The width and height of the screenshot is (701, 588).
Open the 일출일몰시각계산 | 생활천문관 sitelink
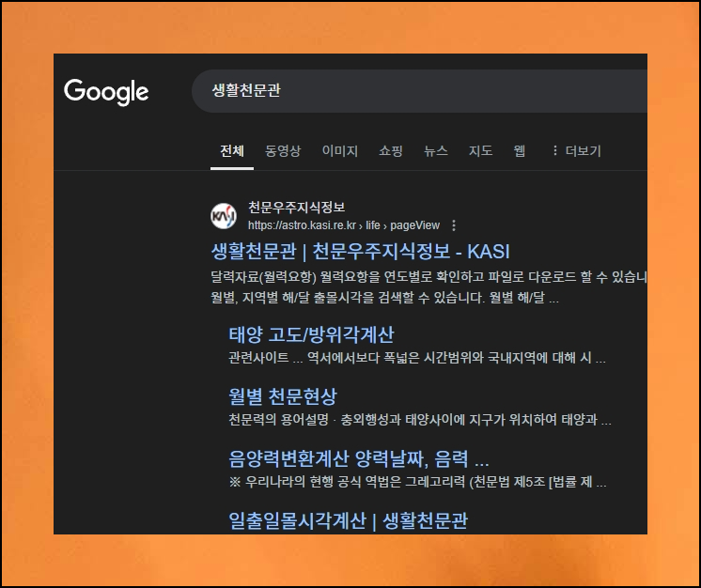tap(349, 520)
